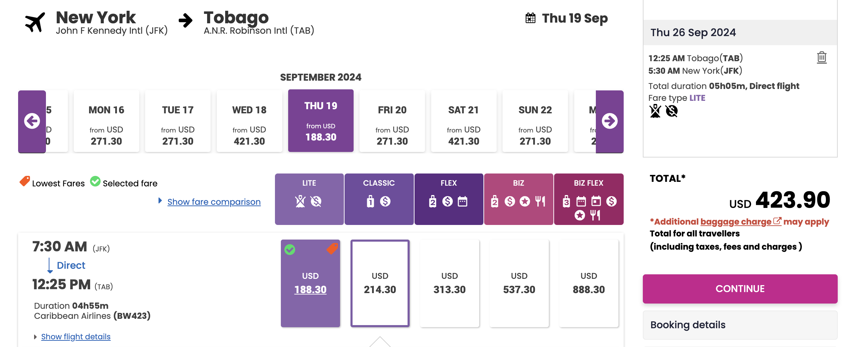Switch to the FRI 20 date tab
868x347 pixels.
[x=392, y=121]
